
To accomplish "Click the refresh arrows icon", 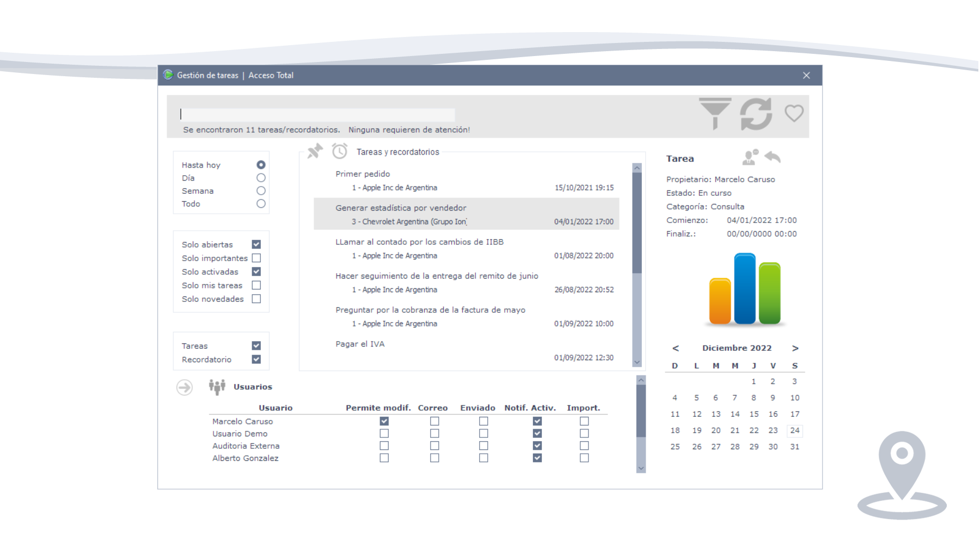I will point(756,114).
